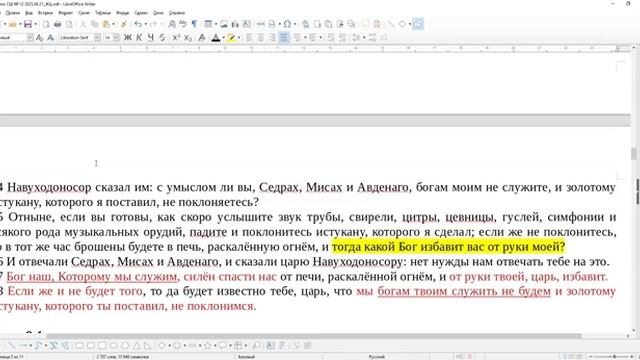The width and height of the screenshot is (640, 360).
Task: Open the Вставка menu
Action: pyautogui.click(x=45, y=13)
